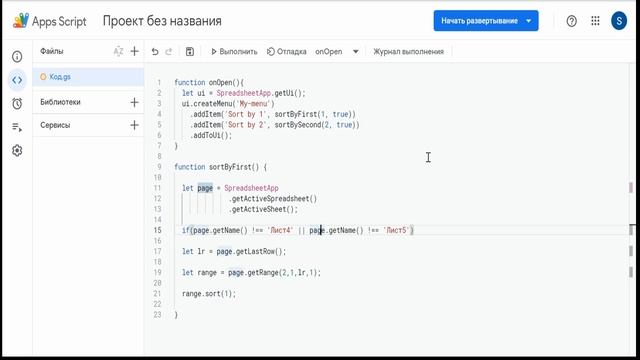Click the ui.createMenu('My-menu') line

(x=228, y=104)
